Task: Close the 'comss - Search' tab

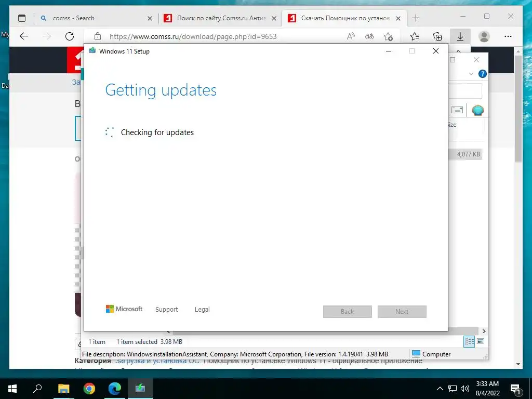Action: point(150,18)
